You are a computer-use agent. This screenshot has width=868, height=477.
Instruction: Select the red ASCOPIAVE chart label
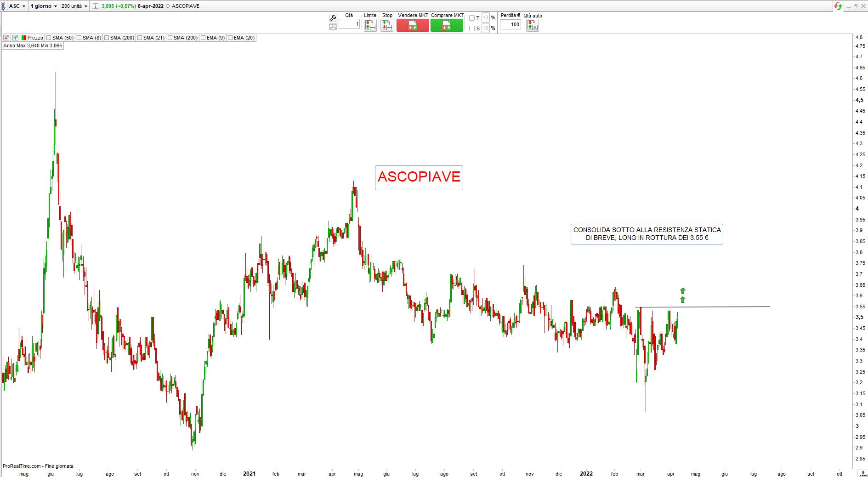click(x=419, y=177)
